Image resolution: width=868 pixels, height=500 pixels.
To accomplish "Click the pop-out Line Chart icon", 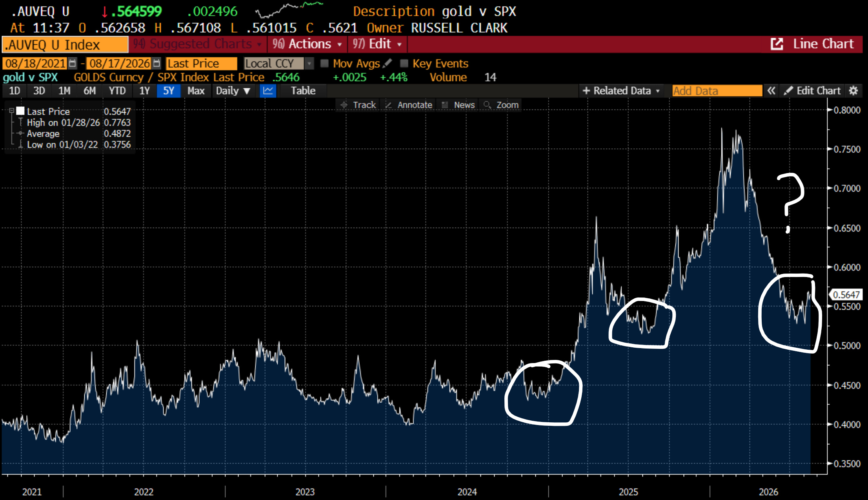I will pyautogui.click(x=777, y=44).
